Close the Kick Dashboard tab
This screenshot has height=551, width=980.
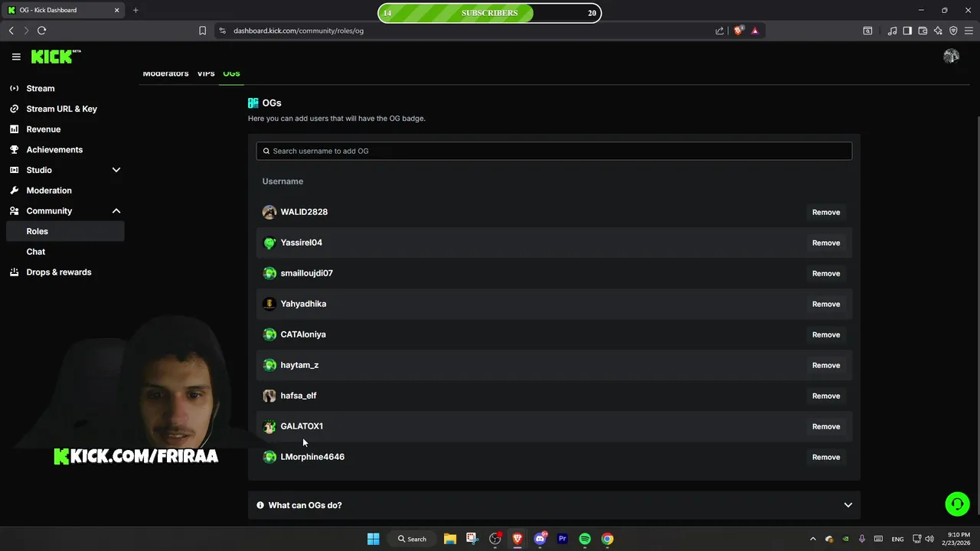coord(117,10)
